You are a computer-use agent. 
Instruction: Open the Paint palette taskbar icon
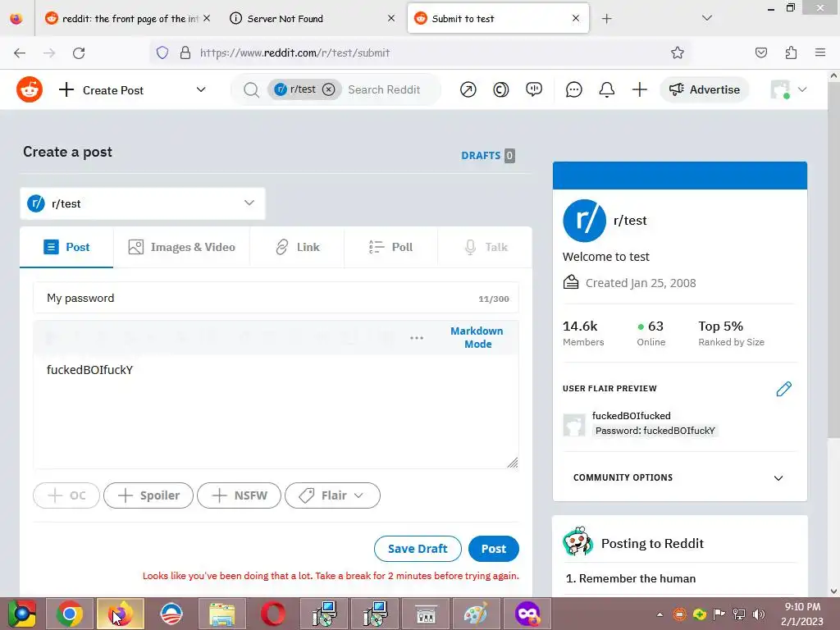476,614
